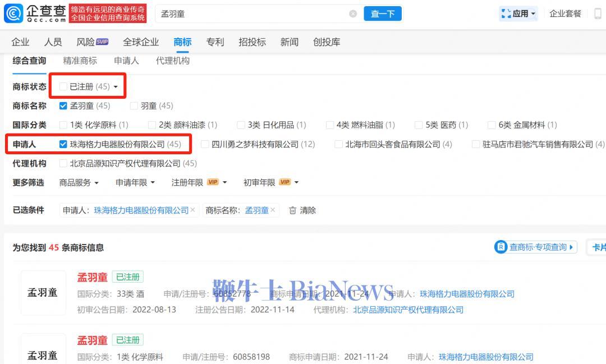Click the VIP badge on 初审年限
The image size is (606, 364).
[285, 182]
